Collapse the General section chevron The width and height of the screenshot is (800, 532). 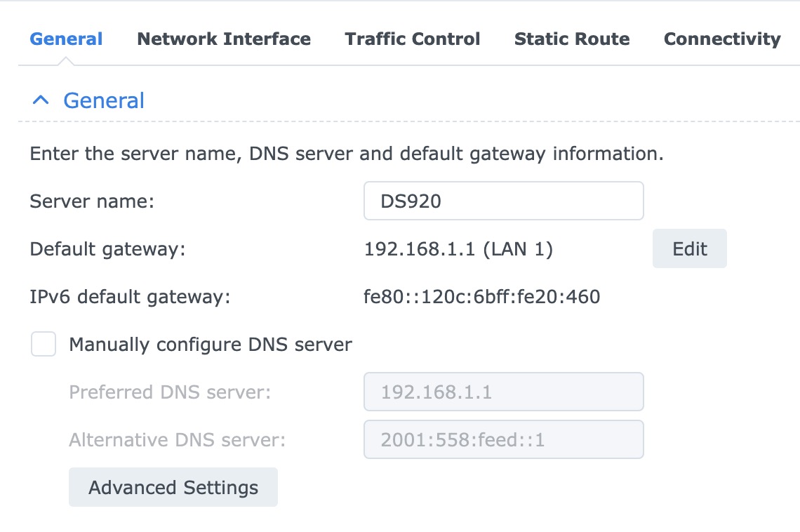pyautogui.click(x=41, y=101)
